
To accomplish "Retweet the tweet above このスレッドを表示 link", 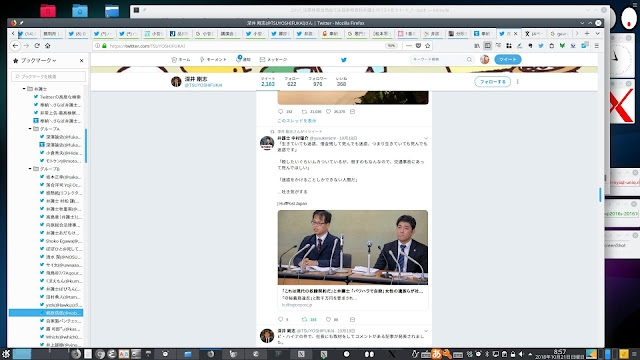I will 304,111.
